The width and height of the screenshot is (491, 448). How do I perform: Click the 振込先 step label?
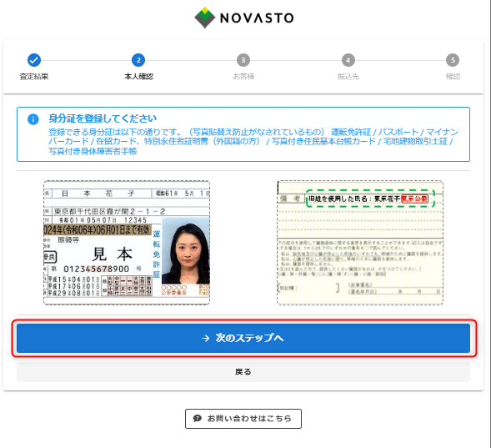pos(348,77)
